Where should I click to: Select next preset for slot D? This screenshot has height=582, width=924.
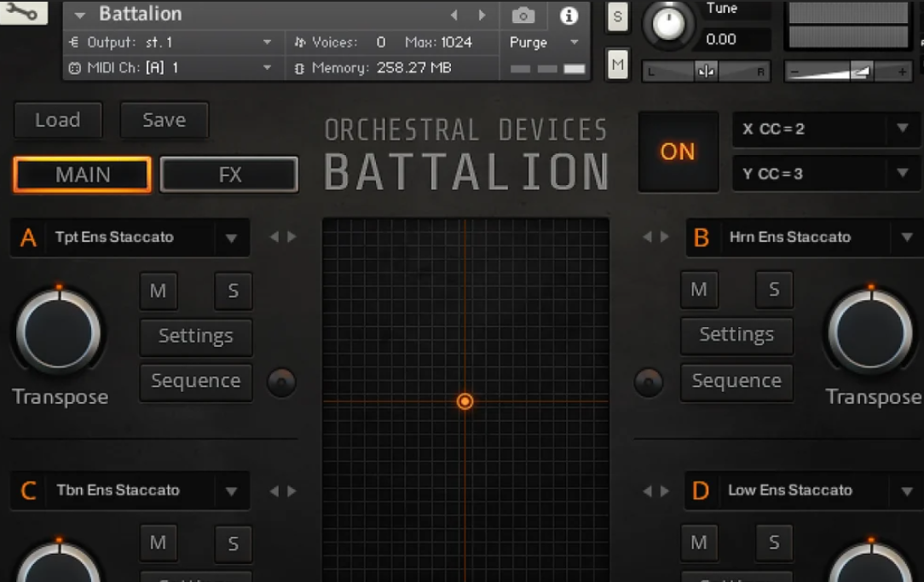click(x=665, y=491)
